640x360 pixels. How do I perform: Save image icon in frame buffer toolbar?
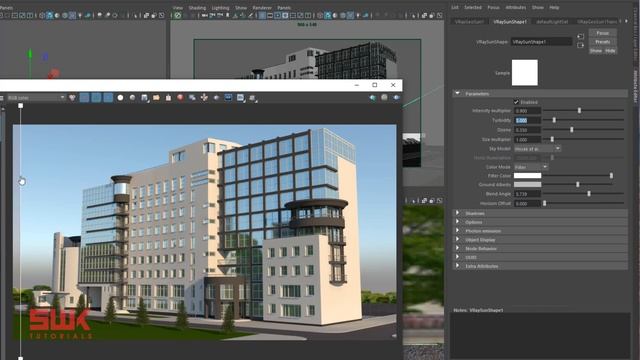point(144,98)
